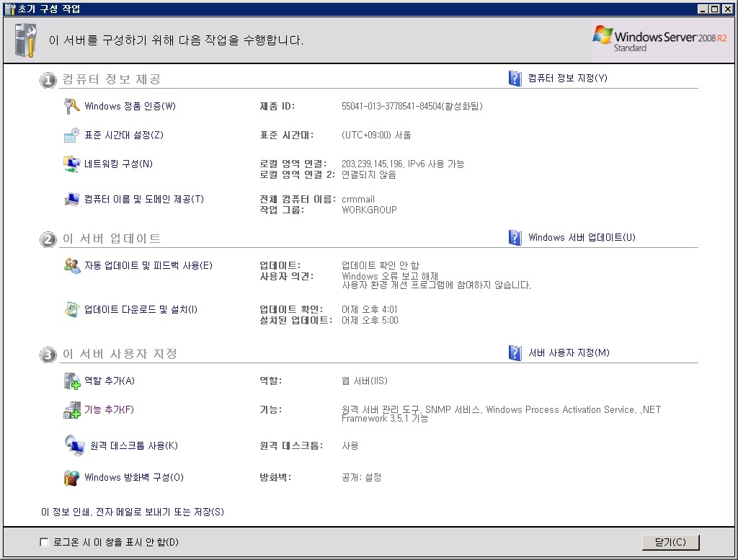The image size is (738, 560).
Task: Click the 웹 서버(IIS) role value
Action: click(x=364, y=381)
